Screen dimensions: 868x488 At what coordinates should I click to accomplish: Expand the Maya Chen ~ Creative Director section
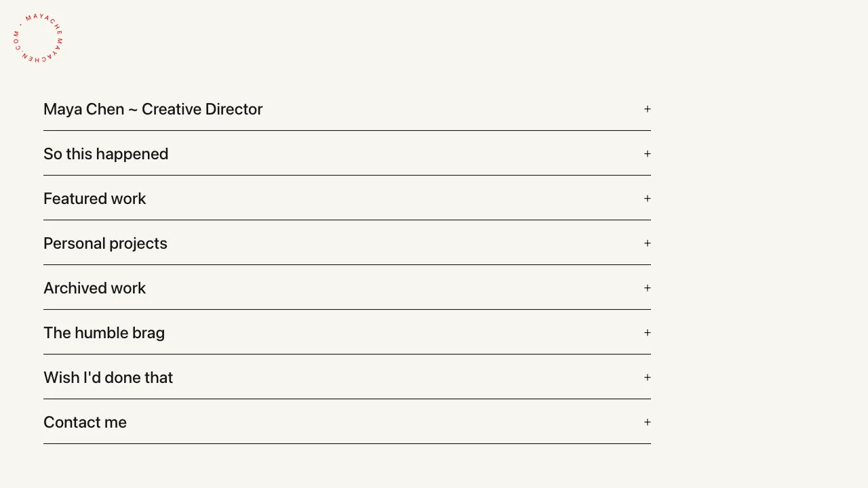pos(347,109)
